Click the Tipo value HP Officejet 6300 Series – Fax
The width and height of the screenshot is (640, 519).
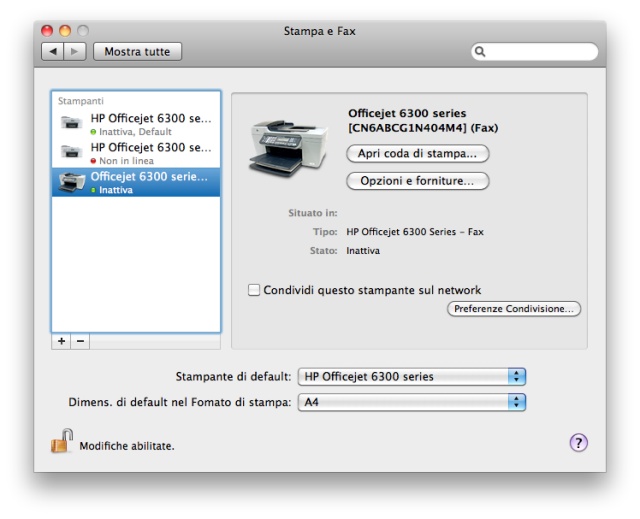tap(415, 232)
